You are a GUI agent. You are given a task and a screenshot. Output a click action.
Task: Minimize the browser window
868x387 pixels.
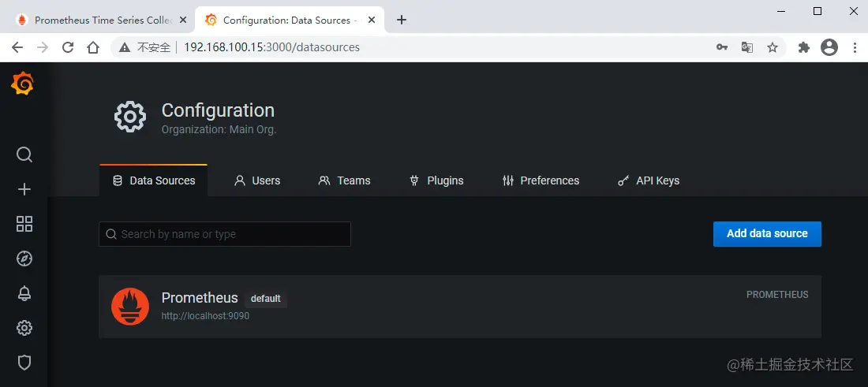coord(781,11)
